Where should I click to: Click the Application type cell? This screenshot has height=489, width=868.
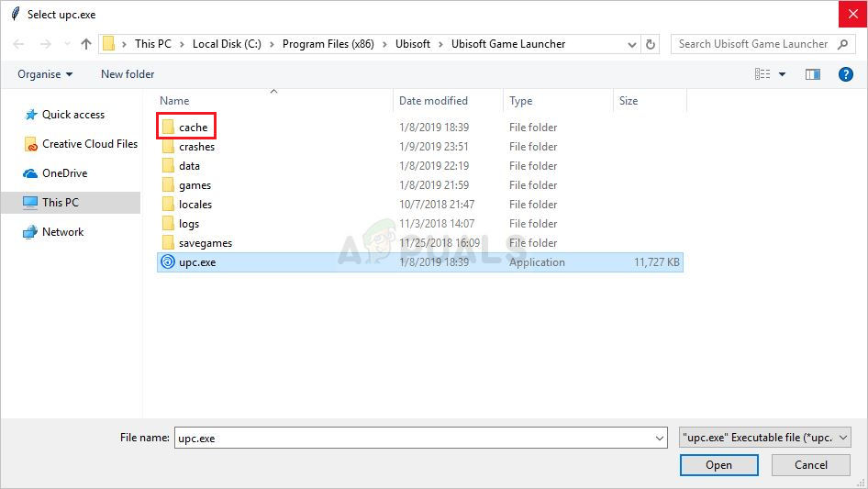click(x=537, y=262)
